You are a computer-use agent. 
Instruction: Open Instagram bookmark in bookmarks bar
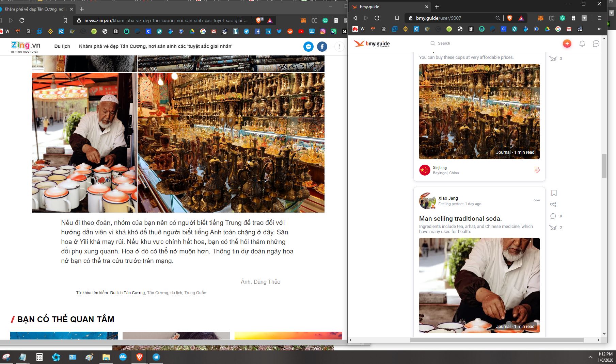coord(323,31)
